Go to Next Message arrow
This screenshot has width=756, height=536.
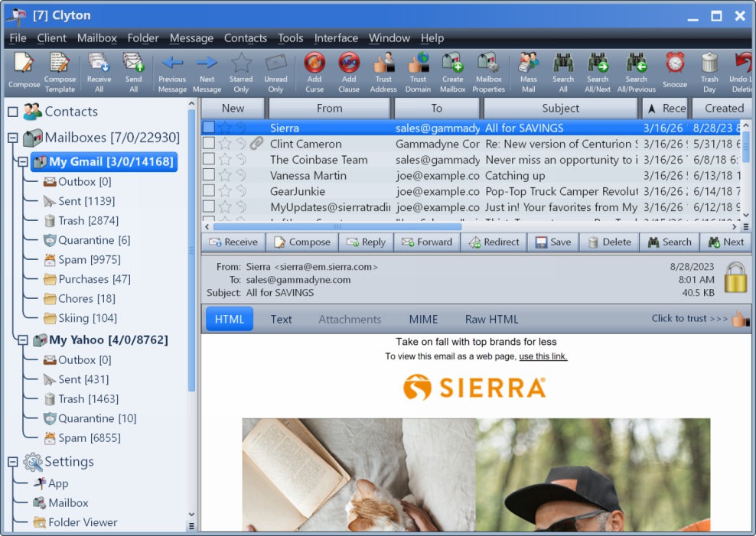coord(207,62)
